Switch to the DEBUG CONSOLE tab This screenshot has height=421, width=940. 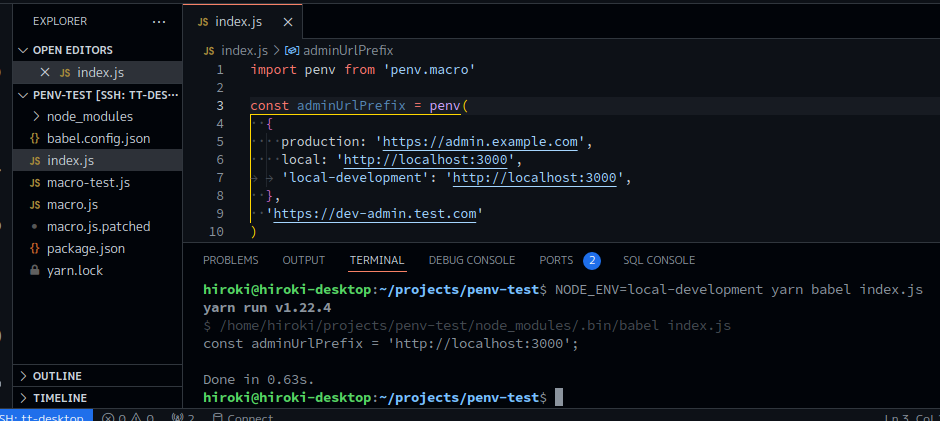click(471, 260)
